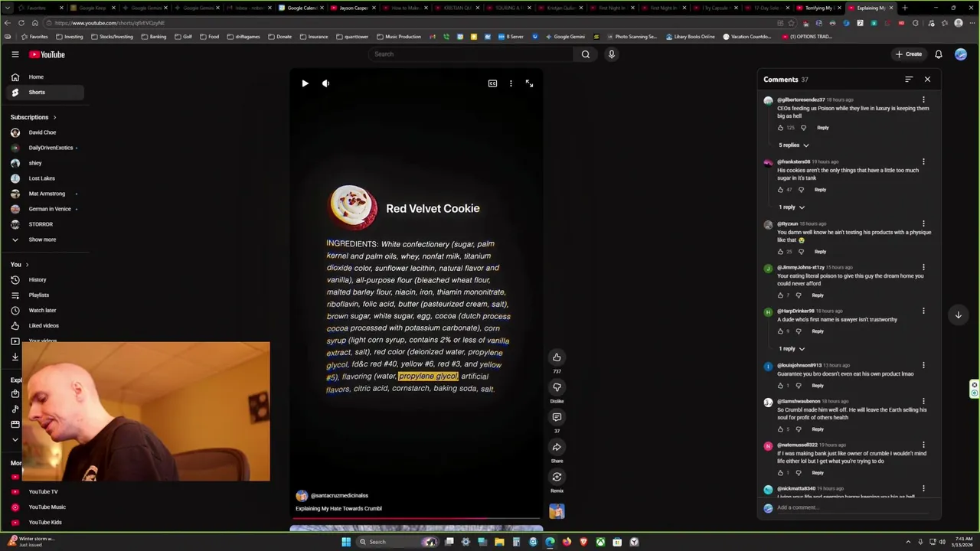The height and width of the screenshot is (551, 980).
Task: Expand the Subscriptions section
Action: (x=34, y=117)
